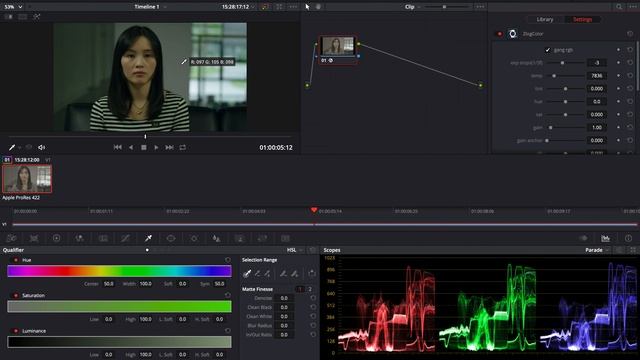Open the Timeline 1 dropdown
This screenshot has height=360, width=640.
150,7
